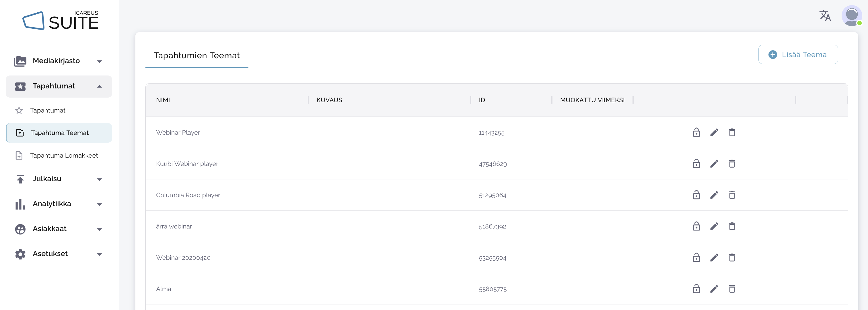Edit the Webinar 20200420 theme
868x310 pixels.
click(714, 258)
